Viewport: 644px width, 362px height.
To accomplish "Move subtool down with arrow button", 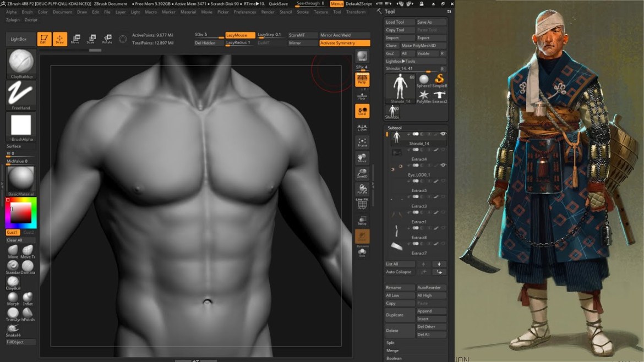I will point(439,264).
